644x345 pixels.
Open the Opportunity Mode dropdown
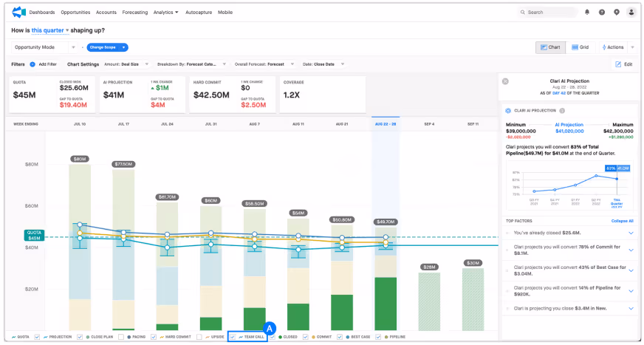coord(44,47)
